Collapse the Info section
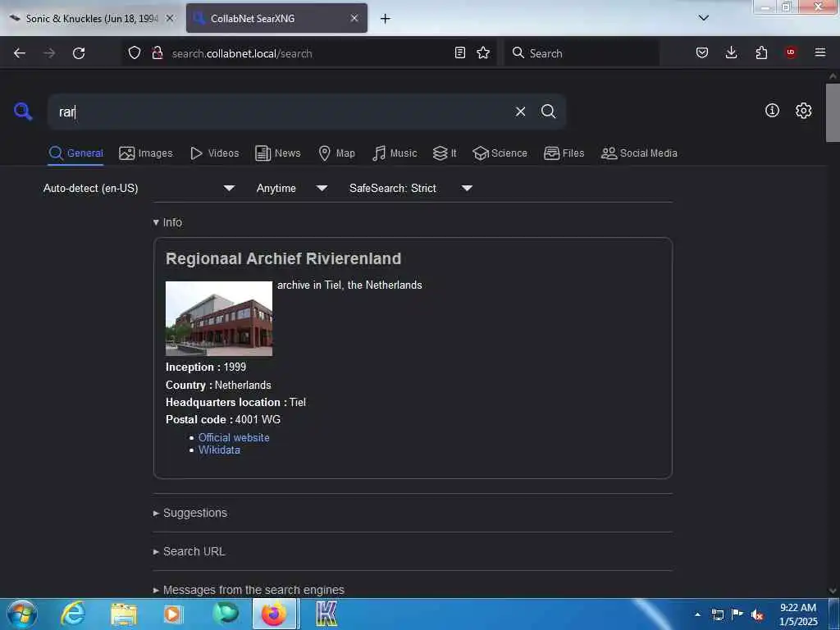Screen dimensions: 840x630 [167, 222]
